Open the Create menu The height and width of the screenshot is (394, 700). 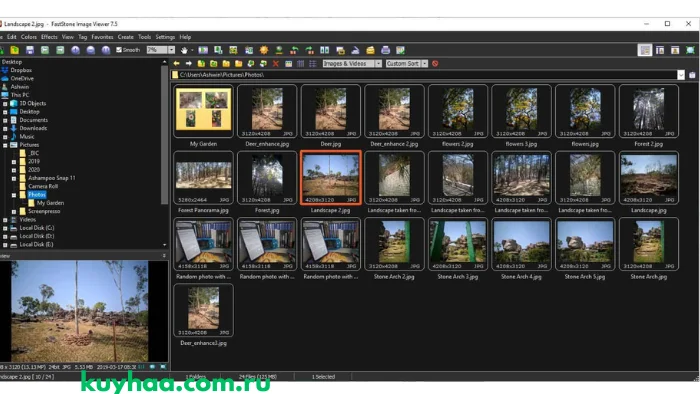[x=125, y=37]
